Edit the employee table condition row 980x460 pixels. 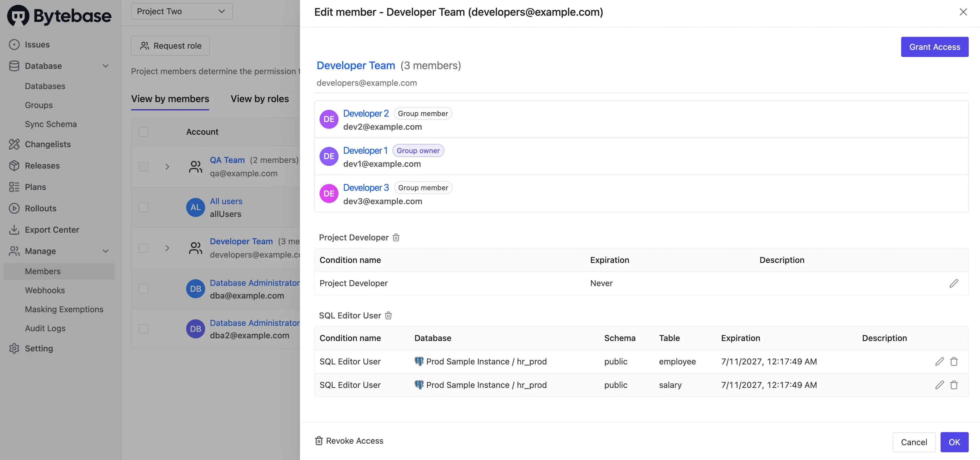939,361
